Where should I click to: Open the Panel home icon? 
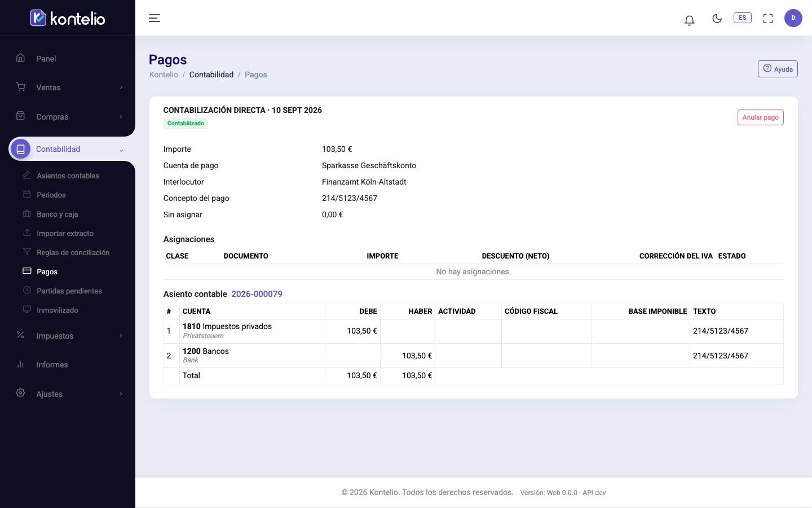(20, 58)
